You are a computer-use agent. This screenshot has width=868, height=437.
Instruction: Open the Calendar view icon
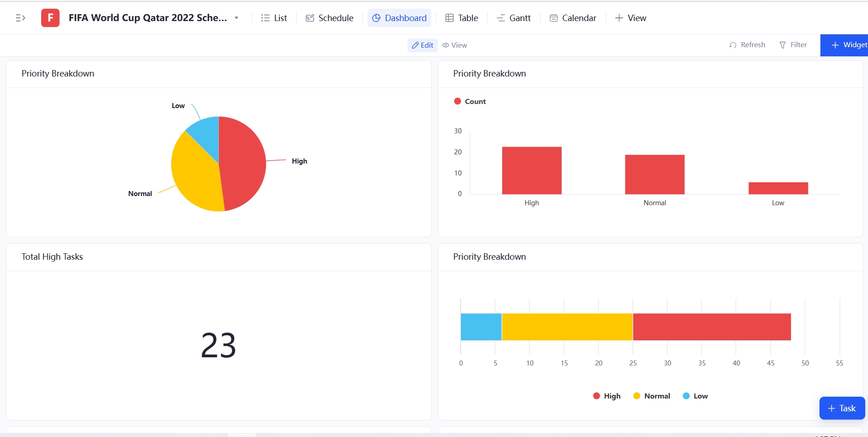(x=554, y=18)
